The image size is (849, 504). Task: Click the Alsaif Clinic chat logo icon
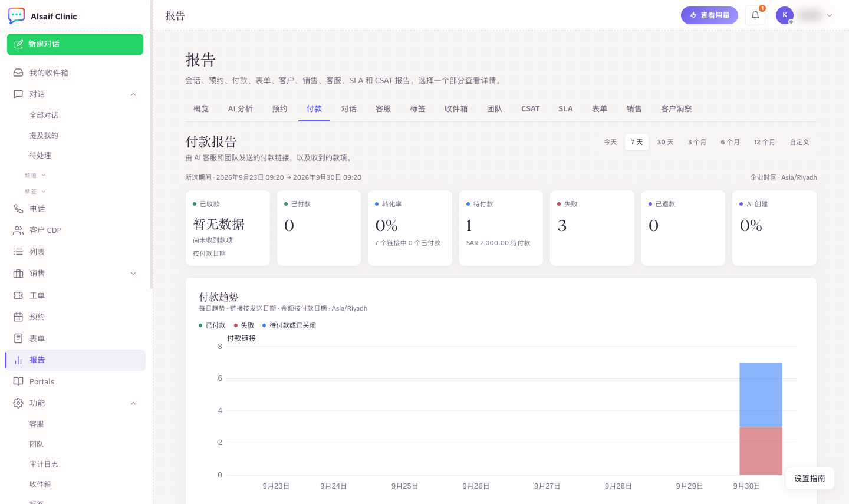tap(17, 16)
